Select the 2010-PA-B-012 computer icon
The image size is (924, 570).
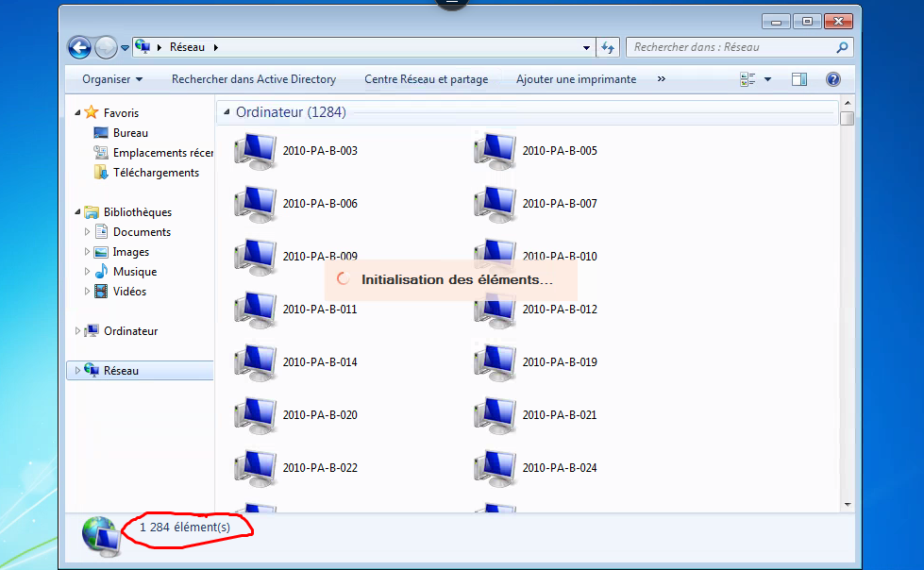tap(496, 310)
